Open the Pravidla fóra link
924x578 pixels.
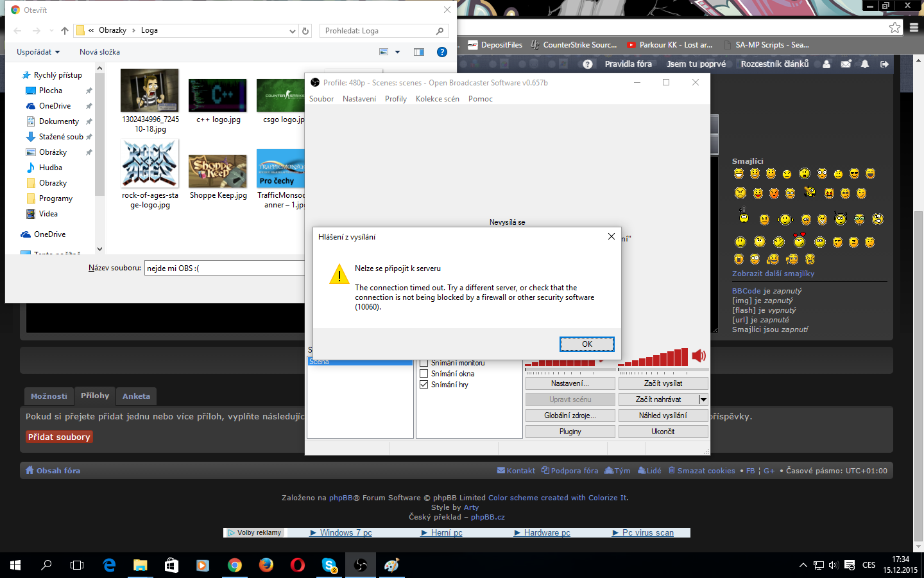628,64
